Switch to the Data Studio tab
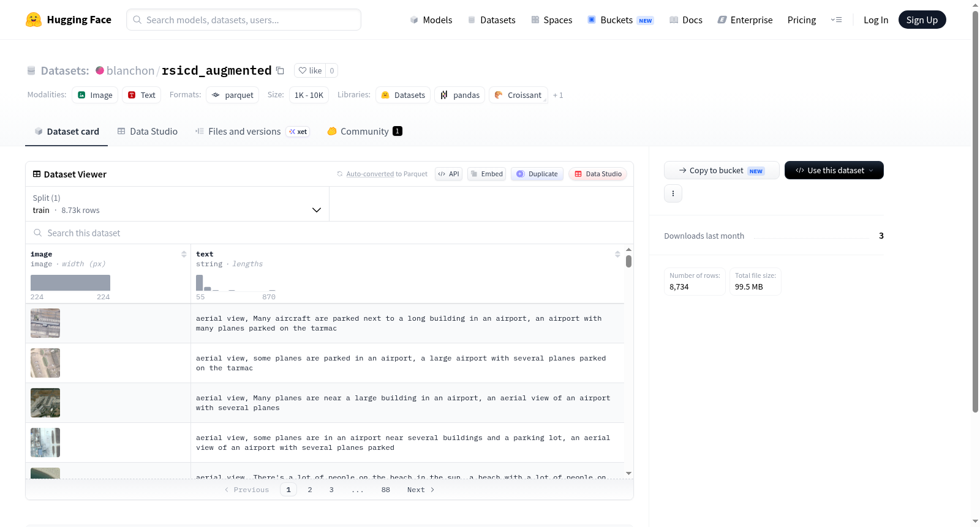The height and width of the screenshot is (527, 980). coord(148,131)
